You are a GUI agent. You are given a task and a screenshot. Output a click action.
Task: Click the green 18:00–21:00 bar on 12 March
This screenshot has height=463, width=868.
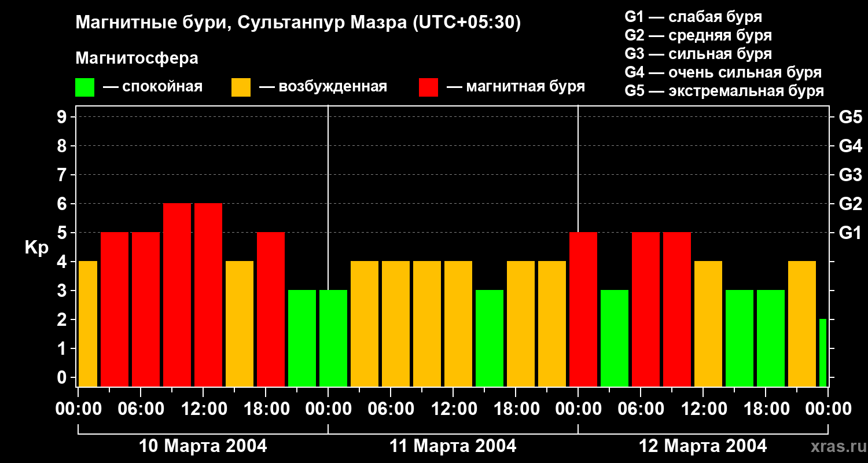point(771,338)
